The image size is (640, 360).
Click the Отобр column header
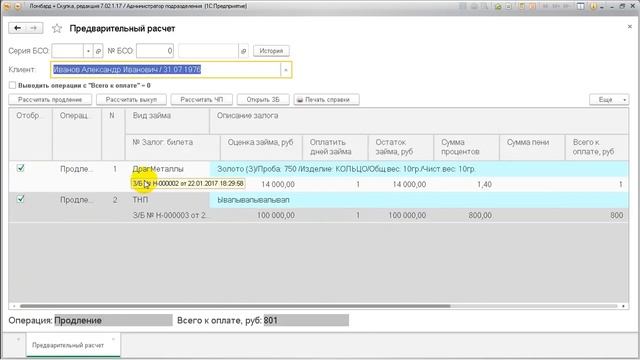[x=30, y=134]
